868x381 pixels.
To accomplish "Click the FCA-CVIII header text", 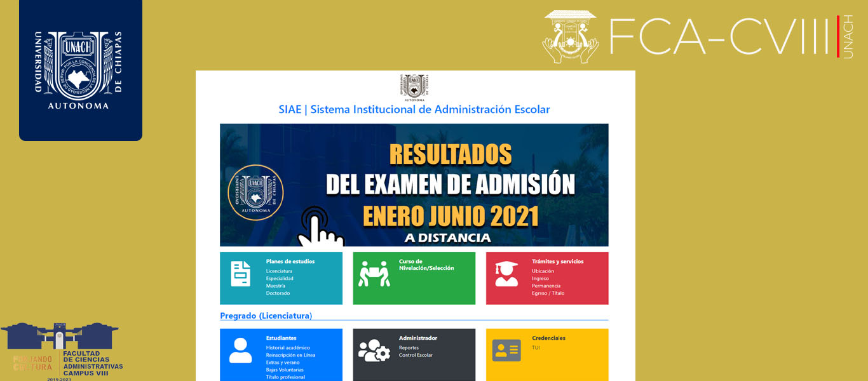I will pos(719,37).
